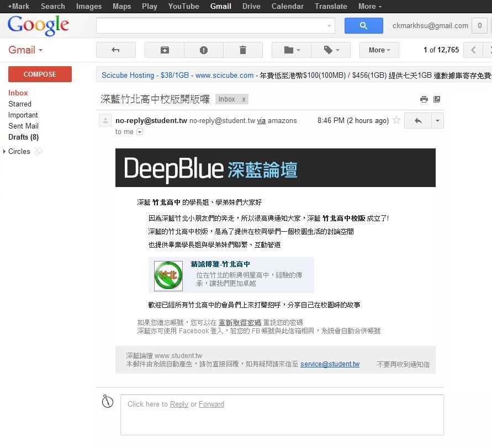Open Maps in Google bar

click(121, 6)
